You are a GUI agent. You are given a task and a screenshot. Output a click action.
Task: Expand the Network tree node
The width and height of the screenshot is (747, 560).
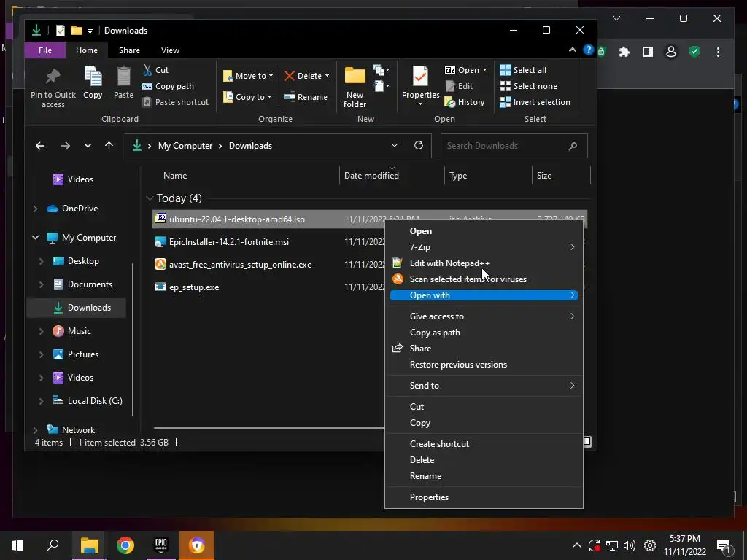click(35, 430)
